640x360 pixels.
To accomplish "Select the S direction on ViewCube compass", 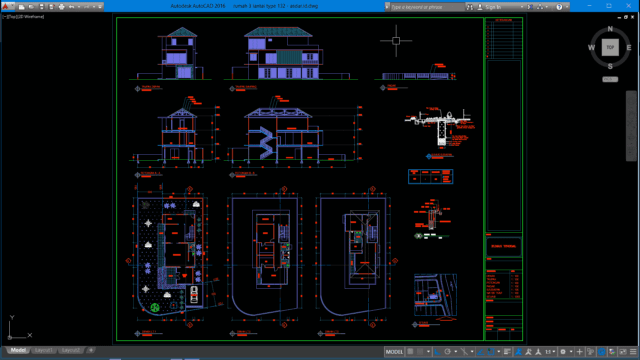I will pyautogui.click(x=610, y=66).
